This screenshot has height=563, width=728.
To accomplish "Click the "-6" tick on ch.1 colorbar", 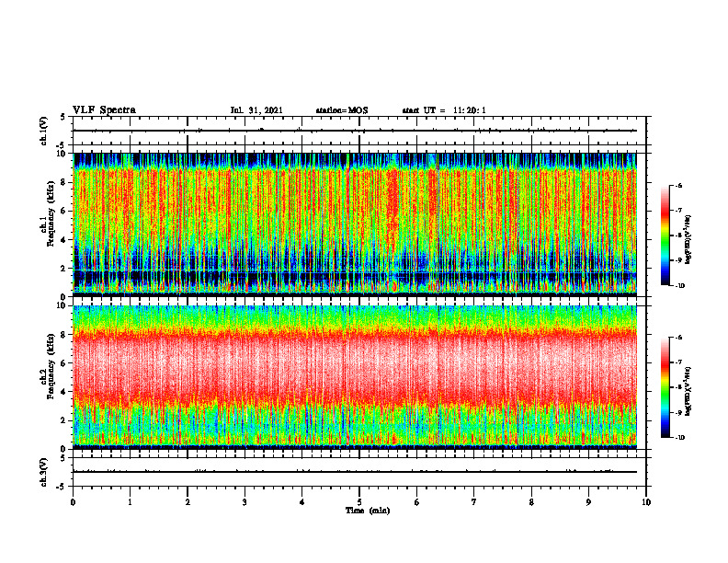I will click(678, 186).
